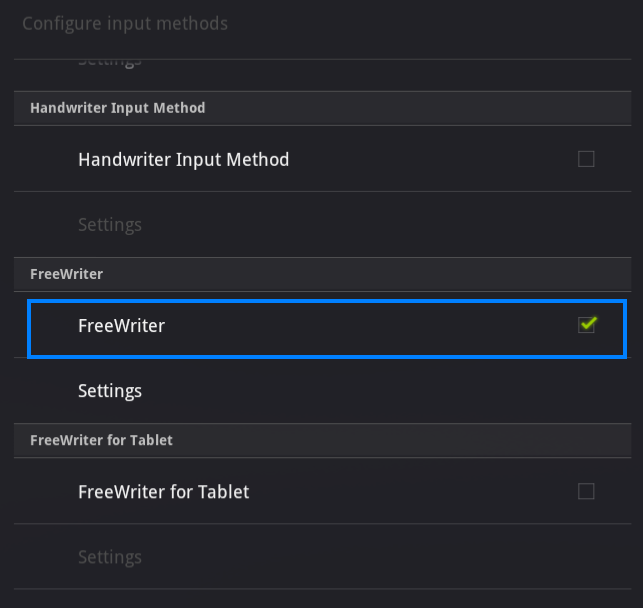Select the FreeWriter for Tablet list item label

click(163, 491)
